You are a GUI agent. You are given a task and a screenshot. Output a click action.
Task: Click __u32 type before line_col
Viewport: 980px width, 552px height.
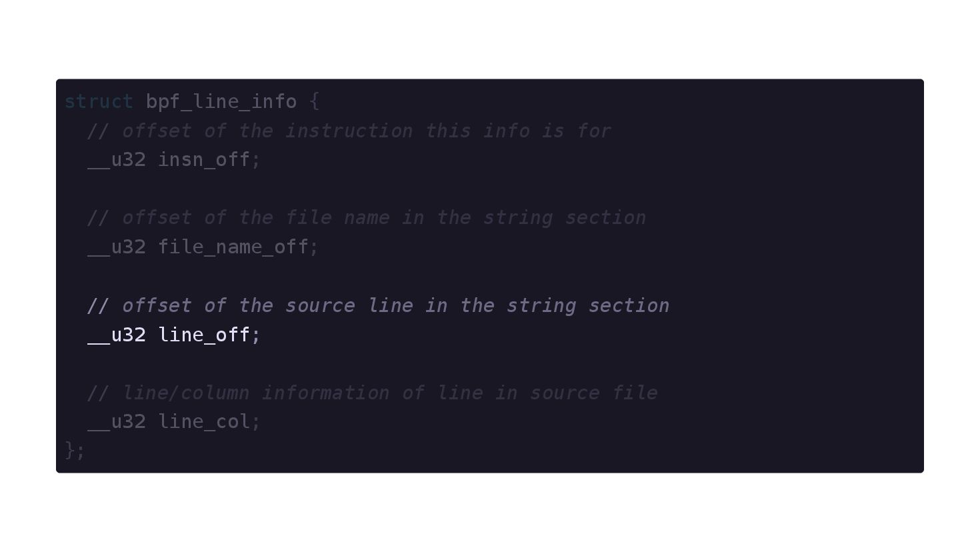tap(117, 422)
